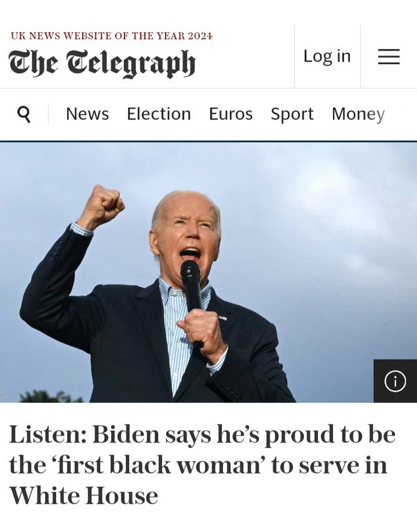Click The Telegraph masthead logo
Viewport: 417px width, 532px height.
[102, 63]
